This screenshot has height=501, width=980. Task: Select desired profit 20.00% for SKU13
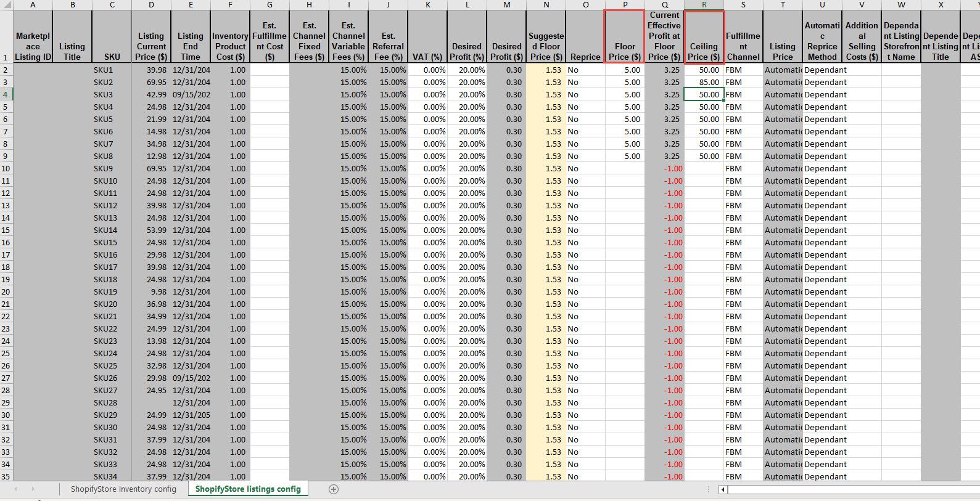coord(467,218)
